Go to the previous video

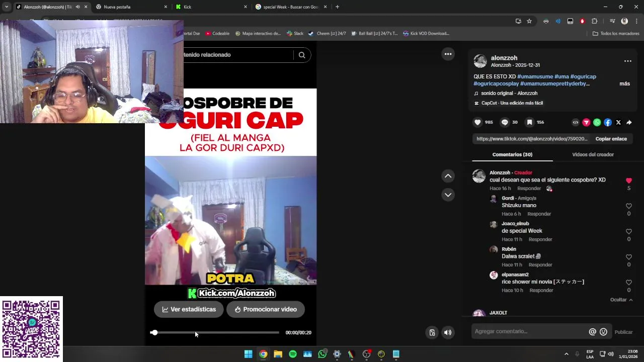[x=448, y=176]
